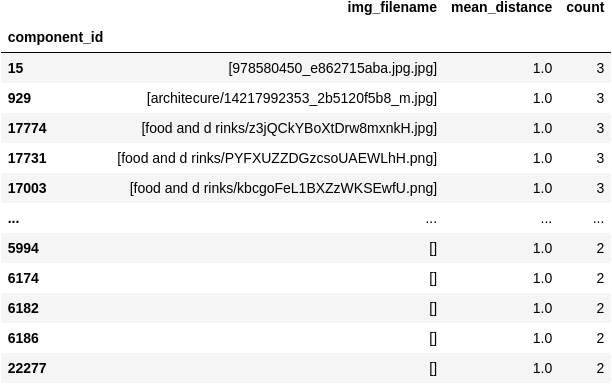This screenshot has height=384, width=612.
Task: Click empty filename list in row 6174
Action: coord(433,279)
